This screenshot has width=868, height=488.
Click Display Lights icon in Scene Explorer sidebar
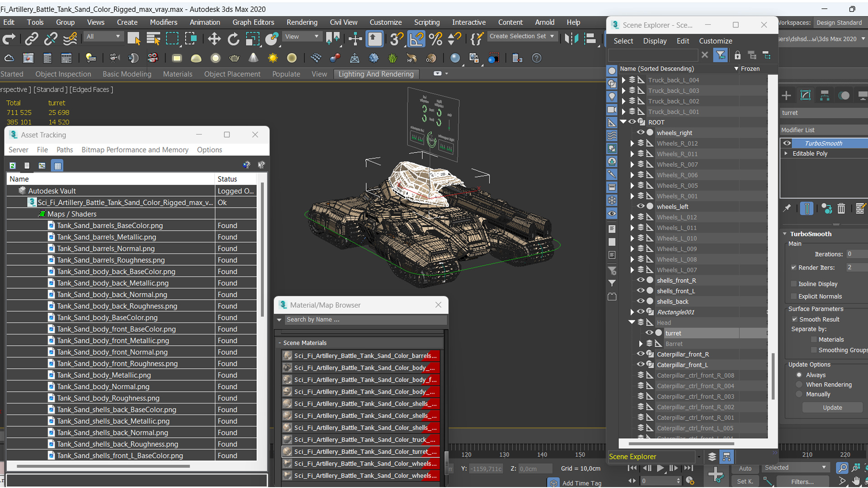612,97
